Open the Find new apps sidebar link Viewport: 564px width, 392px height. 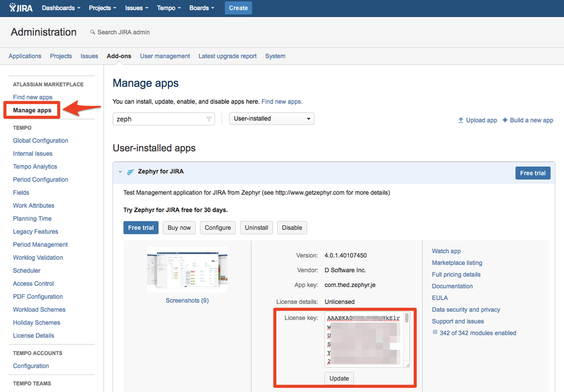33,97
